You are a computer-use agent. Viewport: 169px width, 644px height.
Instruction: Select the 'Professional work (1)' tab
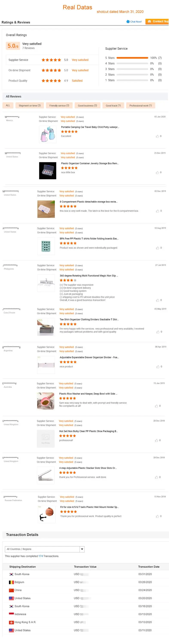(x=140, y=105)
